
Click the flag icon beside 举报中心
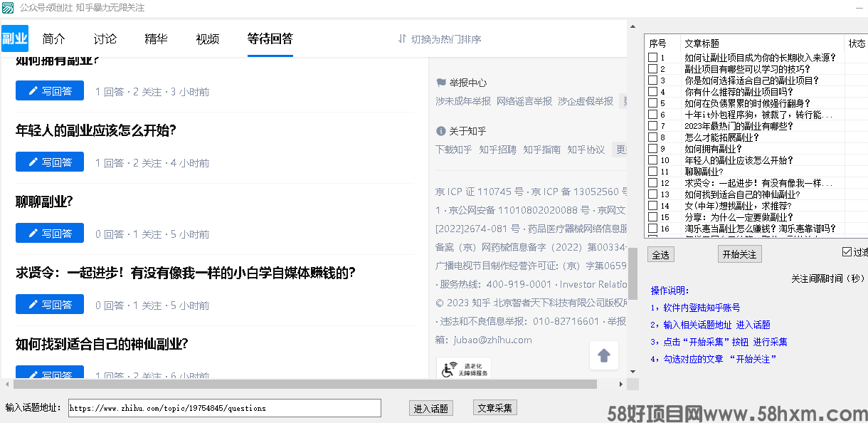[x=441, y=83]
